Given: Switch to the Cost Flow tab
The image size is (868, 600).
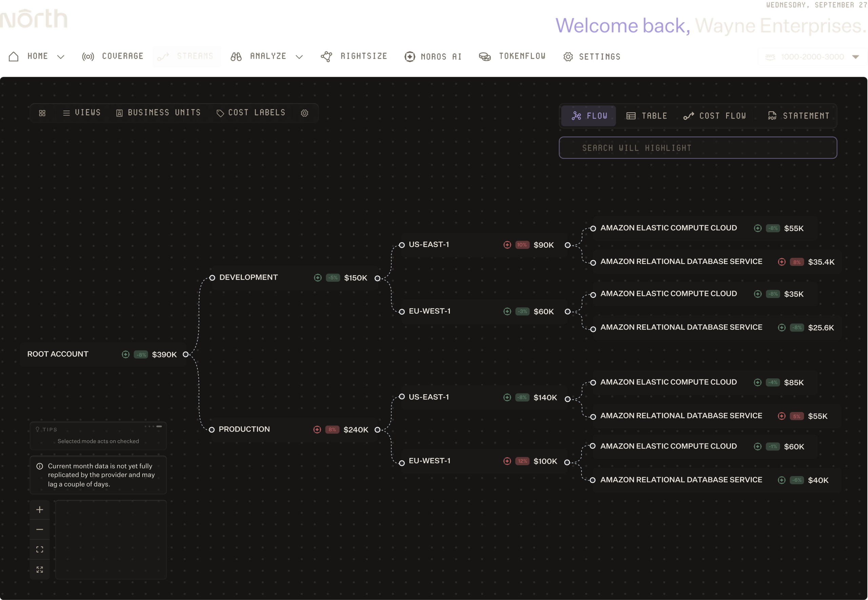Looking at the screenshot, I should [715, 116].
